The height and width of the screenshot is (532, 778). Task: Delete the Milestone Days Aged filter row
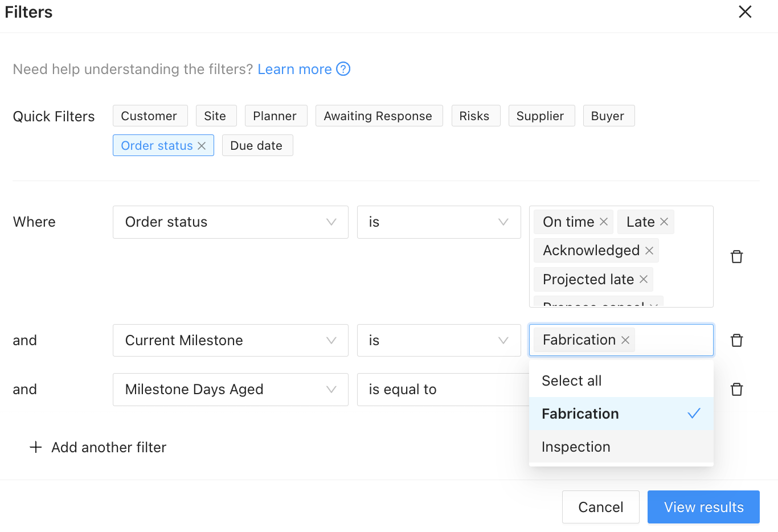click(x=737, y=389)
